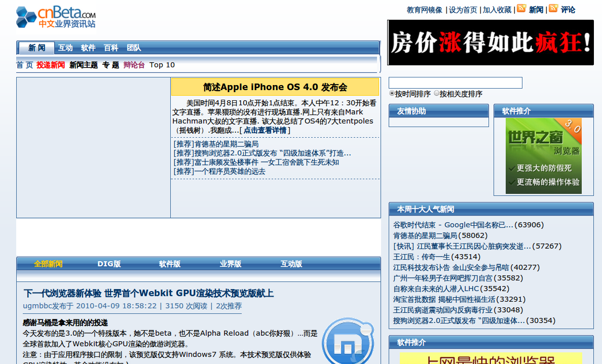Click 投递新闻 link
Image resolution: width=602 pixels, height=364 pixels.
point(51,65)
